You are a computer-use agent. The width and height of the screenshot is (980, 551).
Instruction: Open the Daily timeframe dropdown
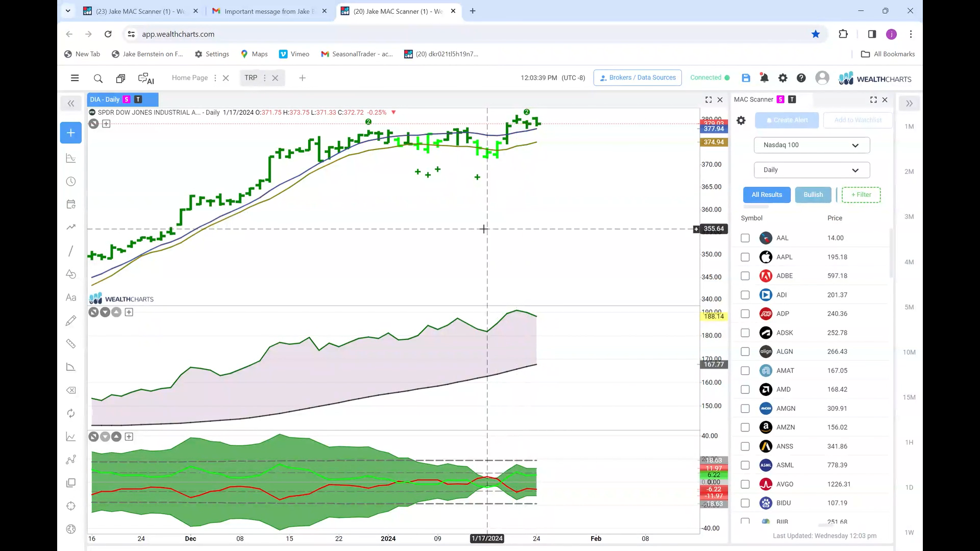(812, 170)
